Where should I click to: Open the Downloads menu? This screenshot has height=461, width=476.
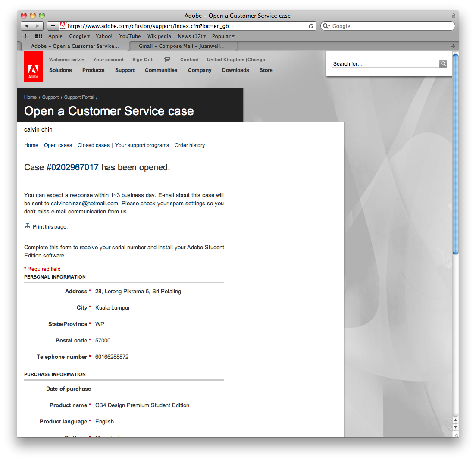pyautogui.click(x=235, y=70)
